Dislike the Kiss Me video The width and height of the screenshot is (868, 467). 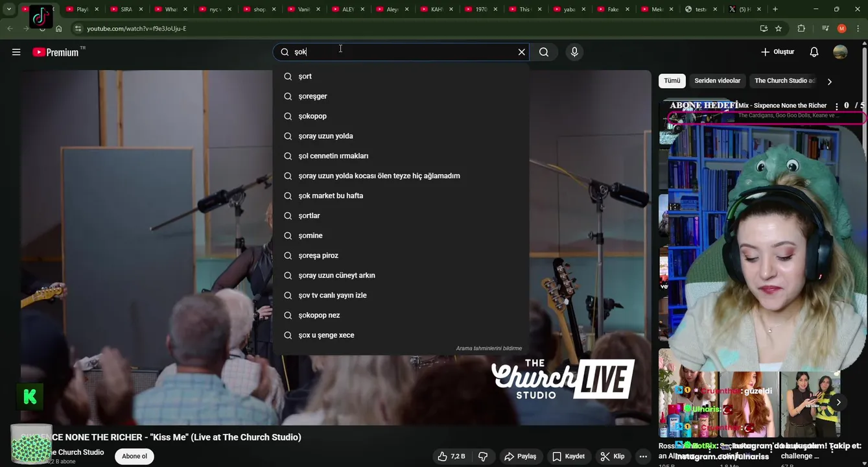tap(483, 456)
